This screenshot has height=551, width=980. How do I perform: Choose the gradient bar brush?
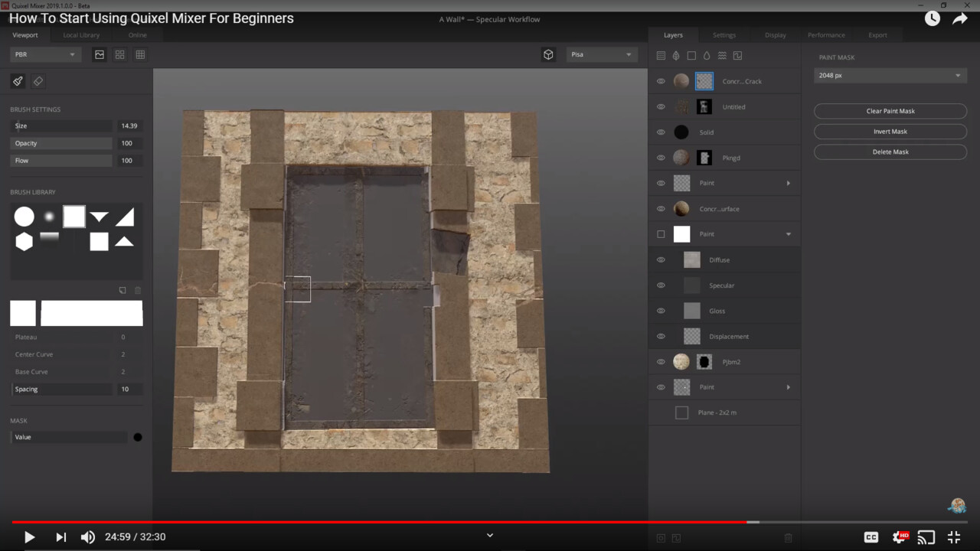tap(49, 238)
